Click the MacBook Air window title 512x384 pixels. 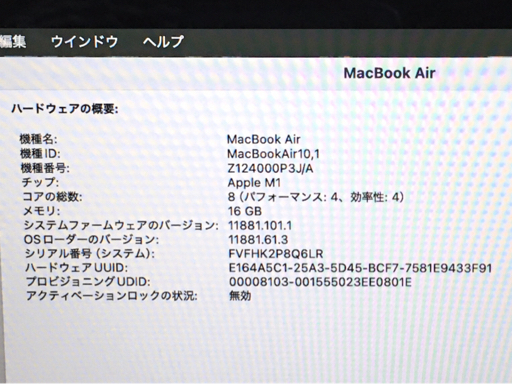coord(389,73)
